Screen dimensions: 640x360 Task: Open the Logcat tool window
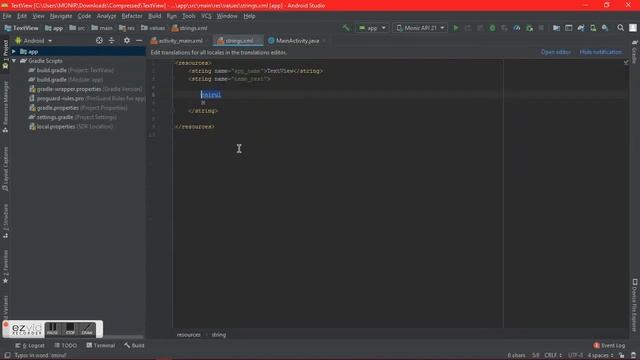(30, 345)
